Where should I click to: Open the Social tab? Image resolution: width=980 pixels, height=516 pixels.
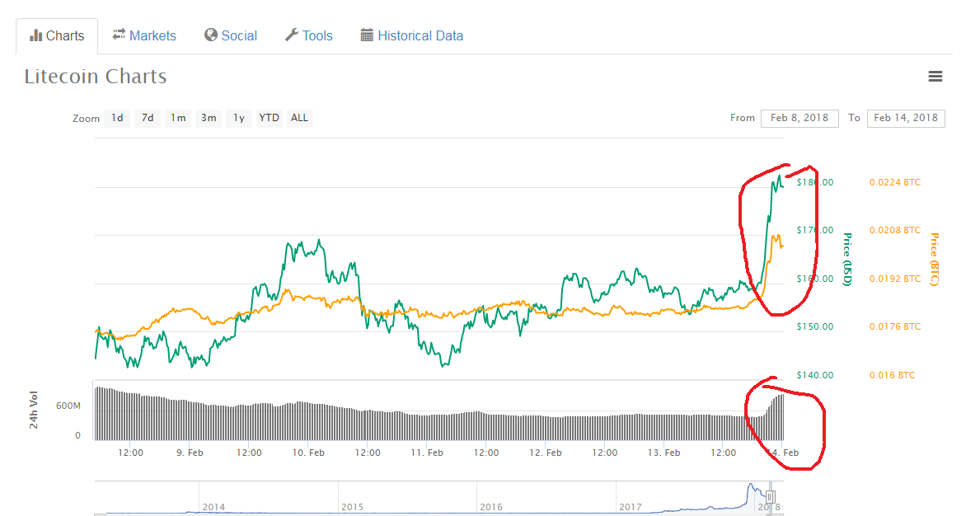(231, 35)
